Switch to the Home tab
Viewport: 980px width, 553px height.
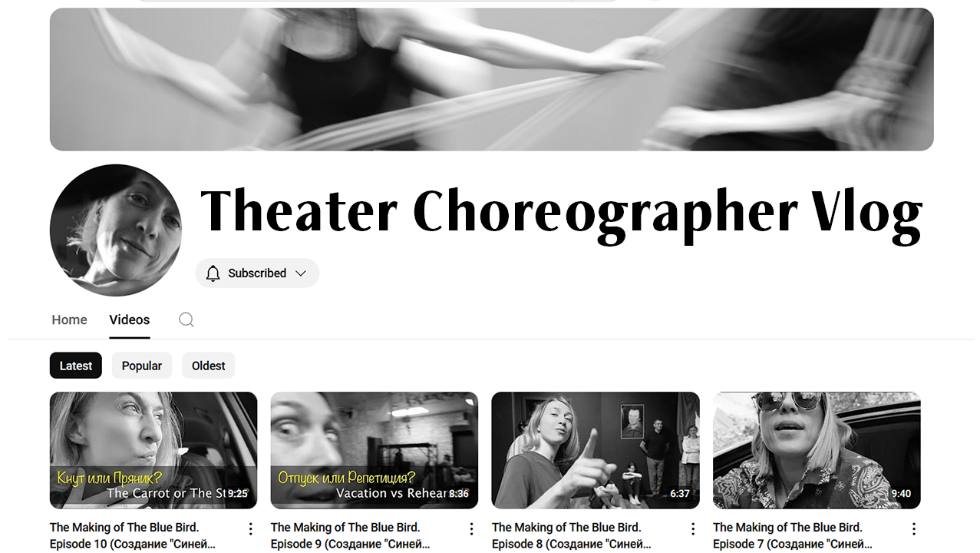[x=69, y=320]
